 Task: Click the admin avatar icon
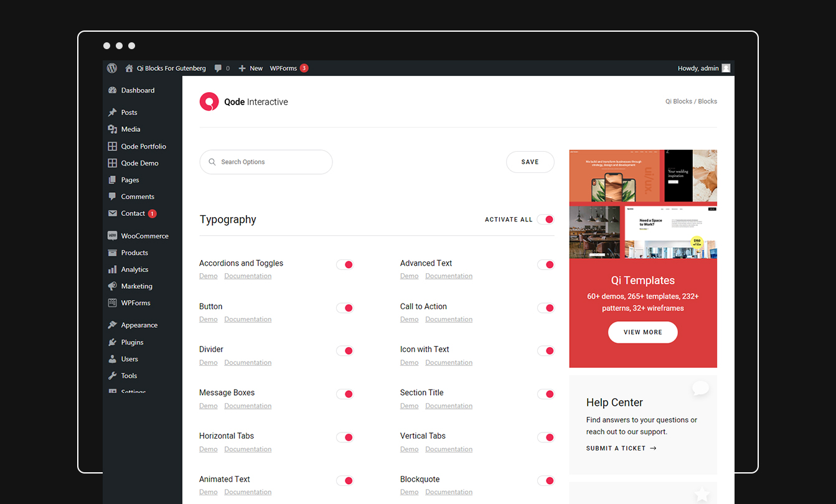[x=726, y=68]
